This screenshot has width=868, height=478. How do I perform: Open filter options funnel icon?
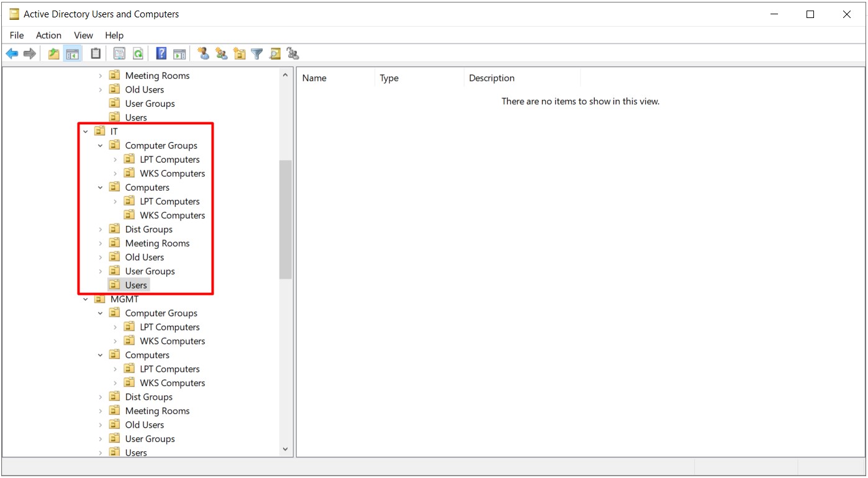[257, 54]
